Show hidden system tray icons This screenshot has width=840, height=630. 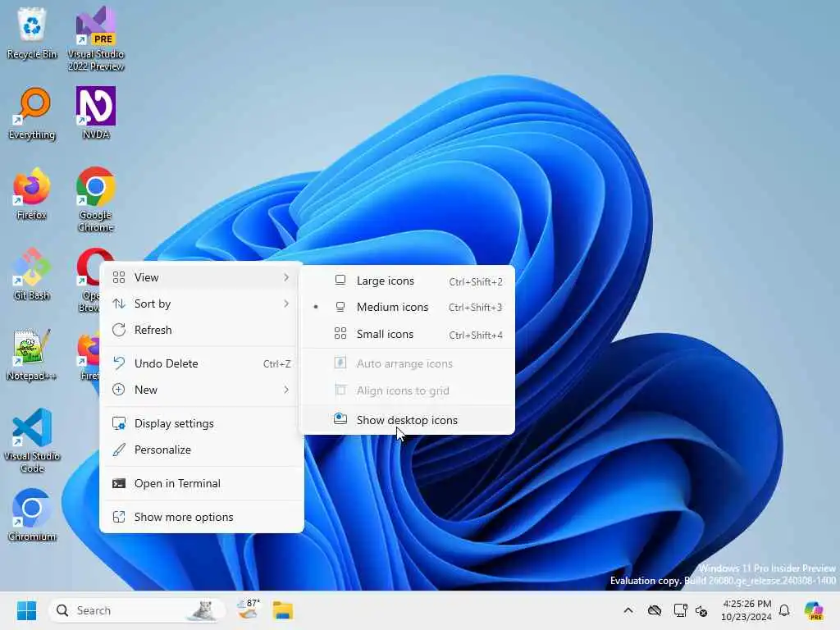coord(628,610)
